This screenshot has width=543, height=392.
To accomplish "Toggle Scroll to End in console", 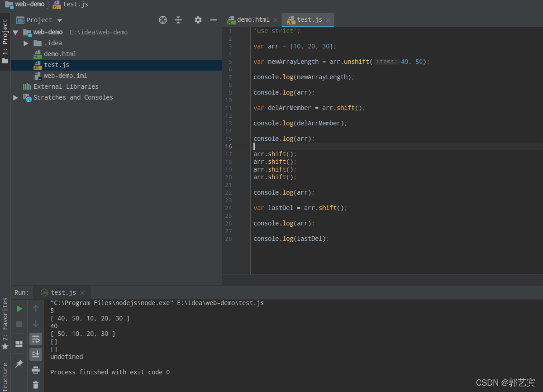I will pyautogui.click(x=36, y=354).
